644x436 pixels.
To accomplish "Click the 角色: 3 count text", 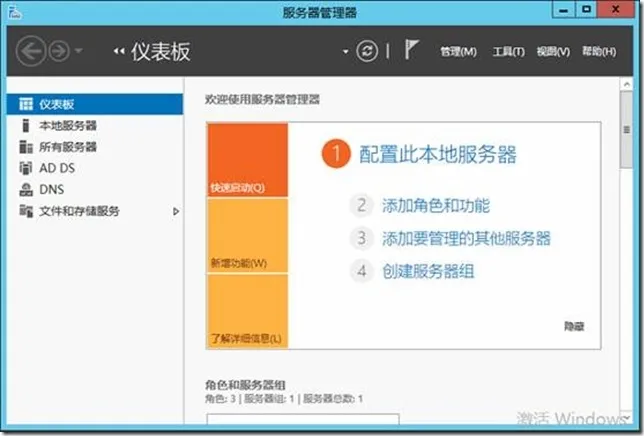I will coord(220,399).
